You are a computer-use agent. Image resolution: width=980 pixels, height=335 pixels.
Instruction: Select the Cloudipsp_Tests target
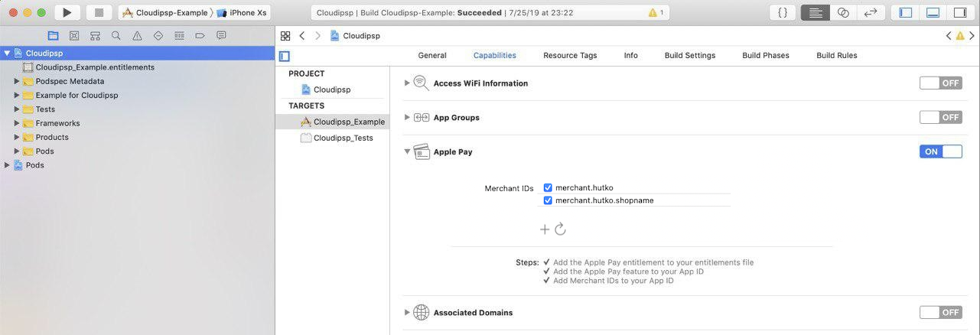[337, 138]
